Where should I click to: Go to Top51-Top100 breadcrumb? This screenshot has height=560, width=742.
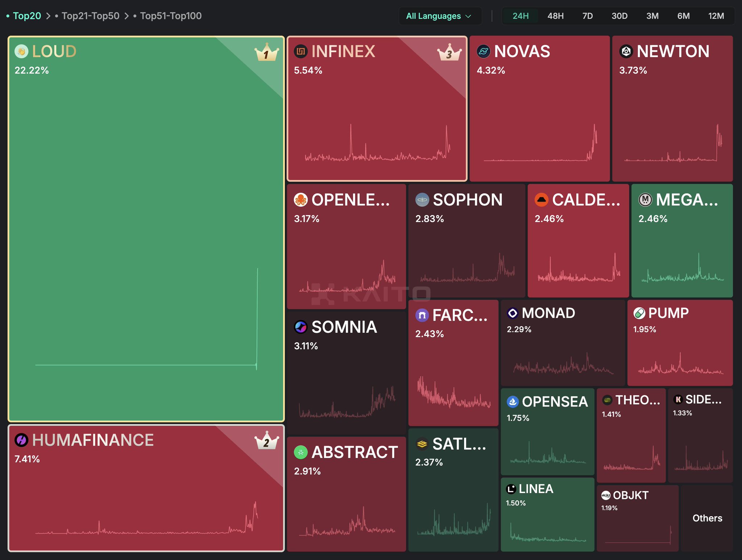pos(171,16)
